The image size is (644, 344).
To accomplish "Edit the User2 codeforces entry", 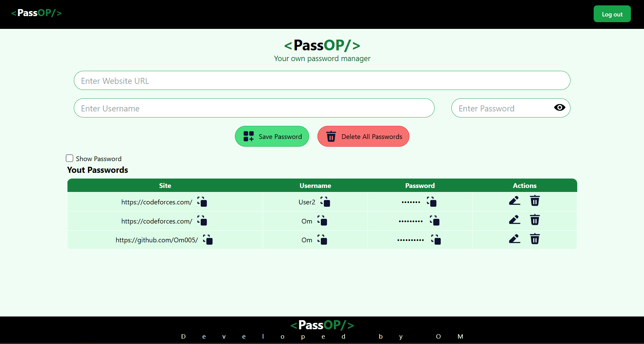I will click(x=514, y=201).
